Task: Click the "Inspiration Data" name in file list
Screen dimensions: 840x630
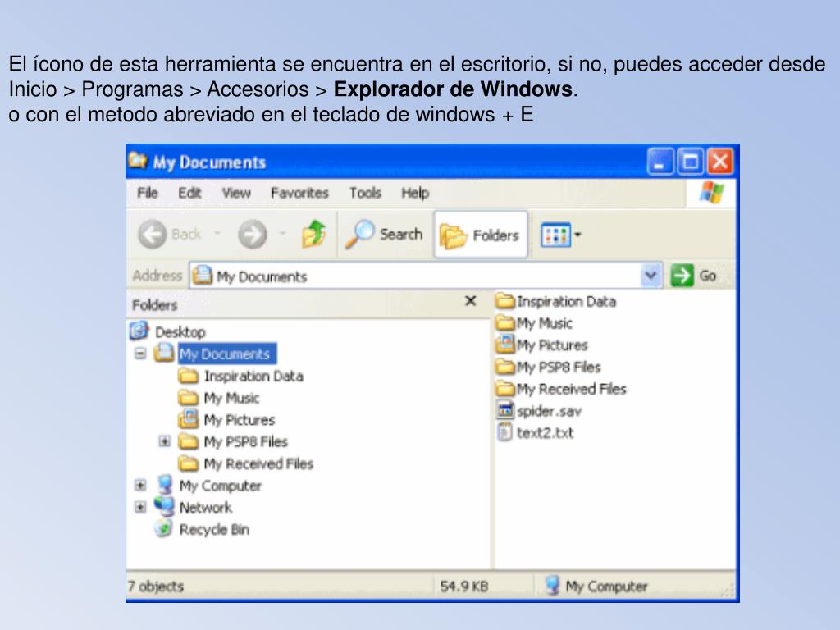Action: 566,302
